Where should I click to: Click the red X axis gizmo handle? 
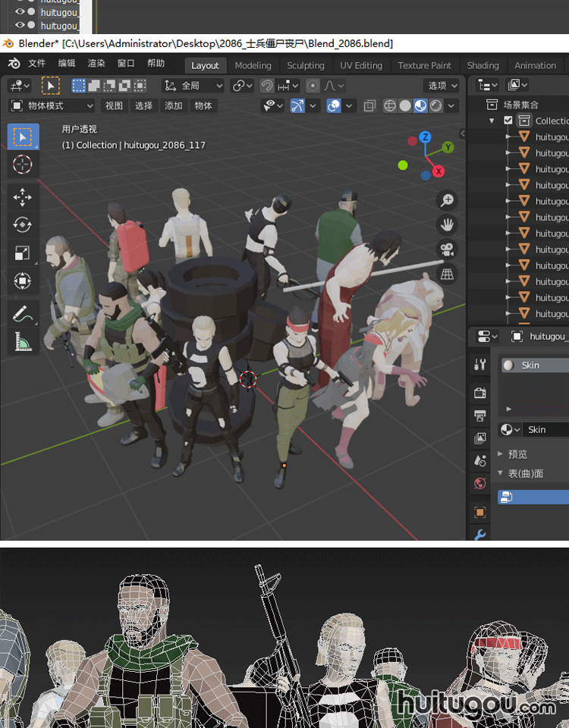[x=439, y=172]
